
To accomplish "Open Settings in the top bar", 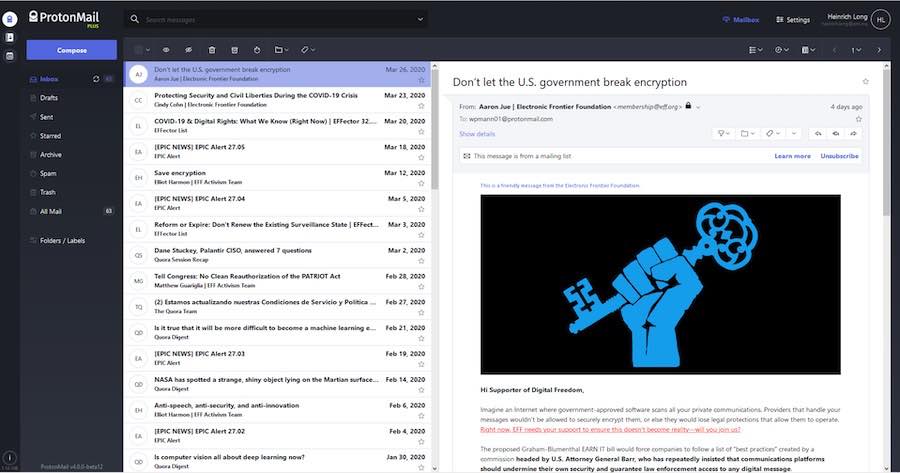I will click(x=793, y=20).
